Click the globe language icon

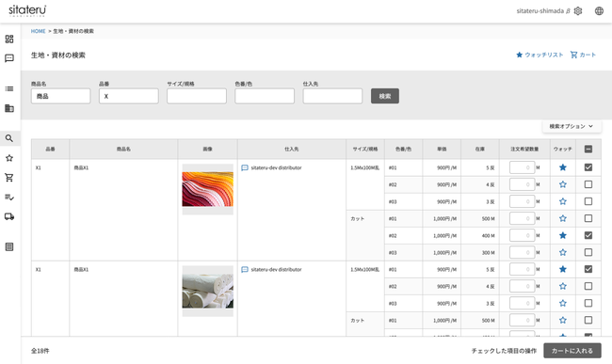pos(599,11)
